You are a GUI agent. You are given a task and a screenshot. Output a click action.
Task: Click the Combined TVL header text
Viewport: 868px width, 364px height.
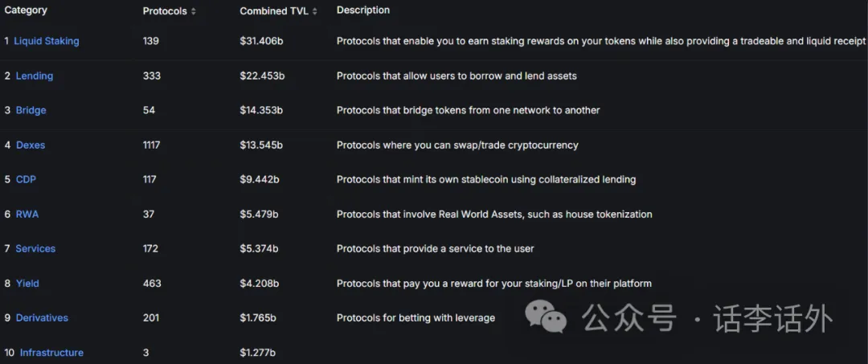[274, 11]
